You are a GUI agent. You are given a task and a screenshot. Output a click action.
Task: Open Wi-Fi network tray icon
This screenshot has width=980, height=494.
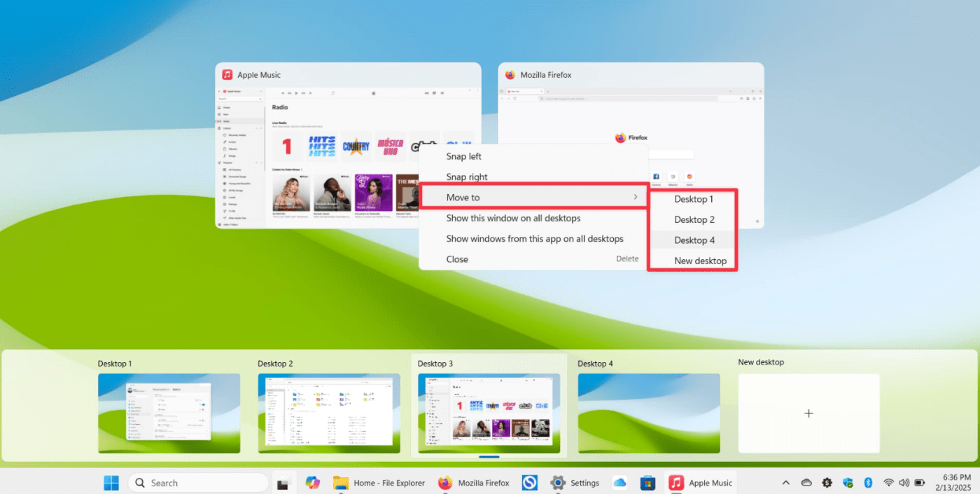[x=888, y=483]
